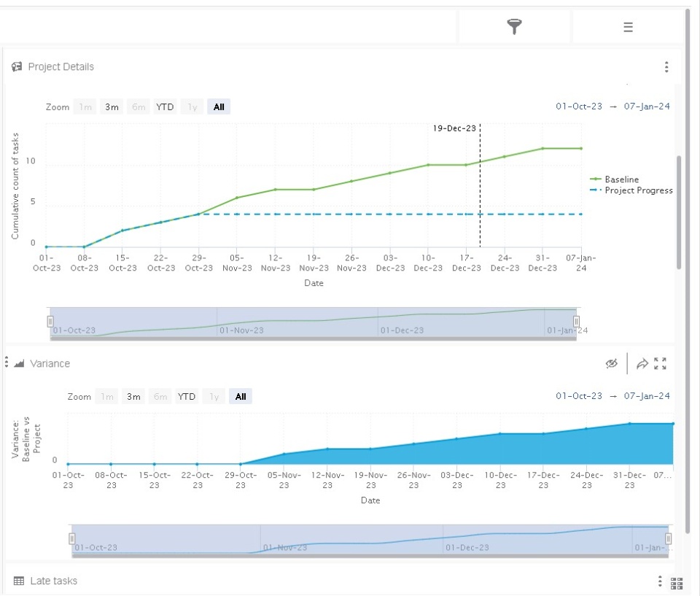Click the Project Details panel icon

(x=17, y=67)
